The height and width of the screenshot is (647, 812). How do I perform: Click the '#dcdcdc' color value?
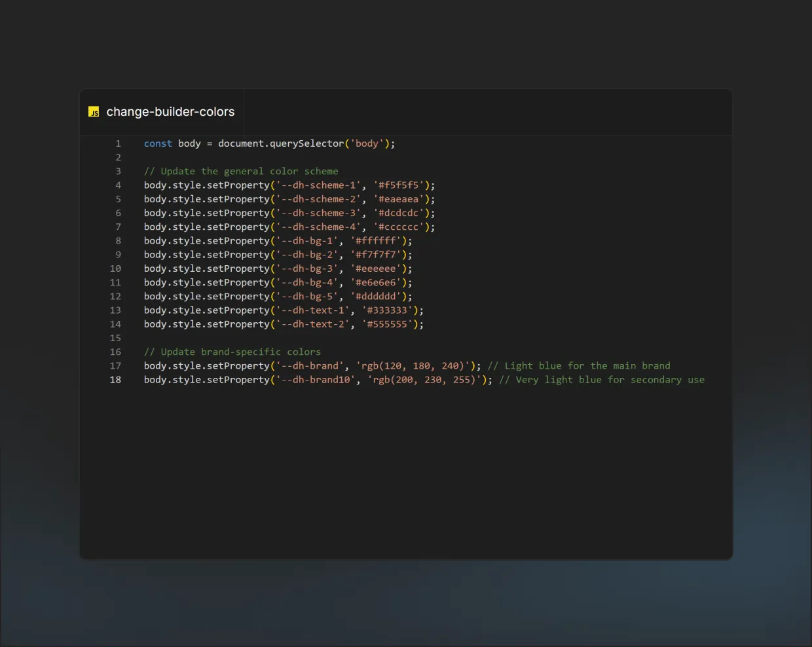coord(399,213)
